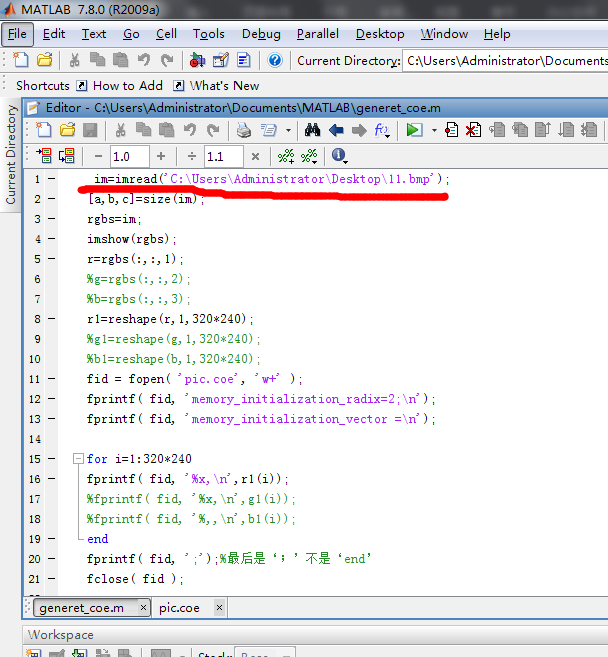This screenshot has height=657, width=608.
Task: Click Forward arrow in editor toolbar
Action: (x=359, y=130)
